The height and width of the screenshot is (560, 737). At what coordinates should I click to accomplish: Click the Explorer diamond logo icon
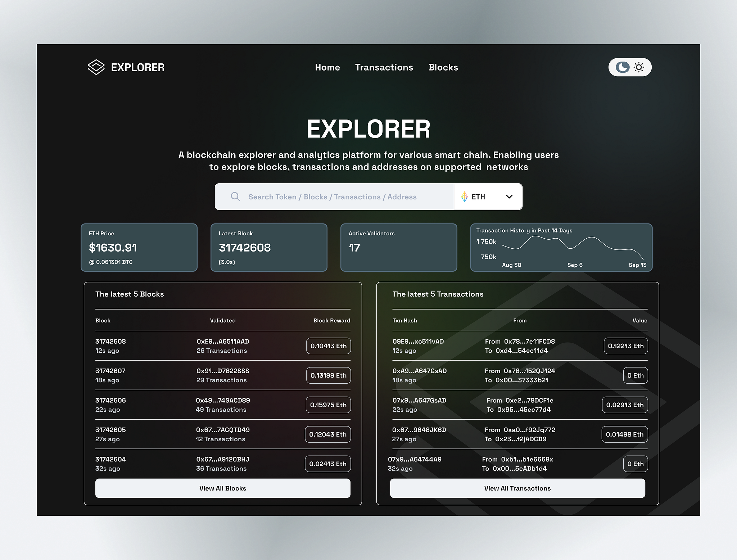pos(96,67)
